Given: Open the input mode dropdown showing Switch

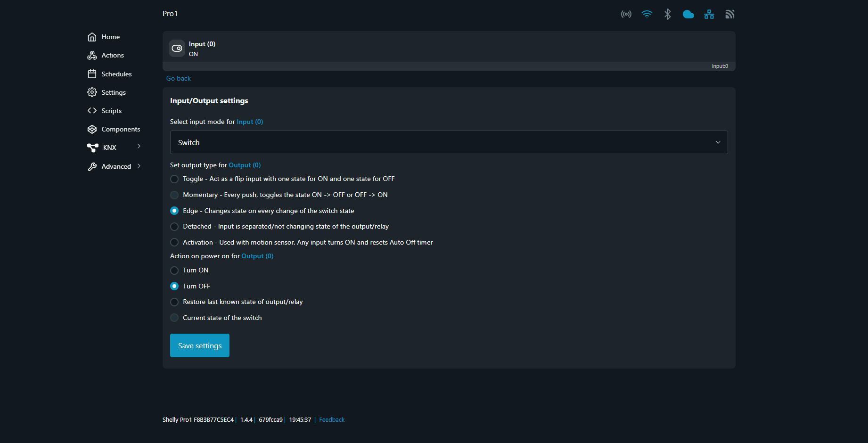Looking at the screenshot, I should pos(449,142).
